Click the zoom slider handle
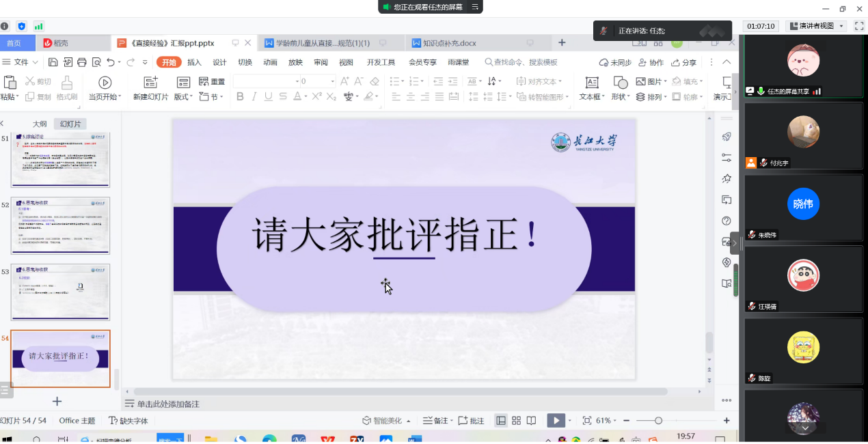868x444 pixels. click(x=658, y=421)
